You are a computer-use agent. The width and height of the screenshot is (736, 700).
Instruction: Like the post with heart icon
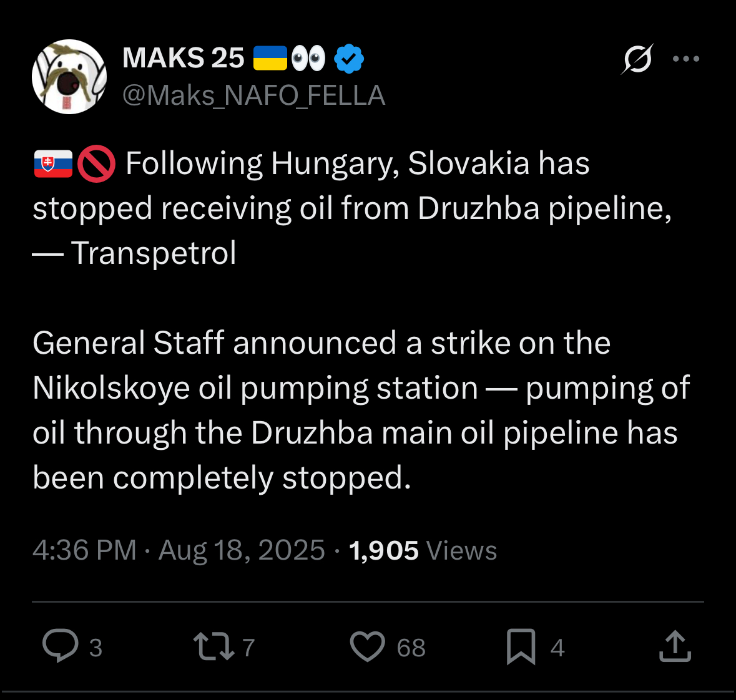[367, 646]
